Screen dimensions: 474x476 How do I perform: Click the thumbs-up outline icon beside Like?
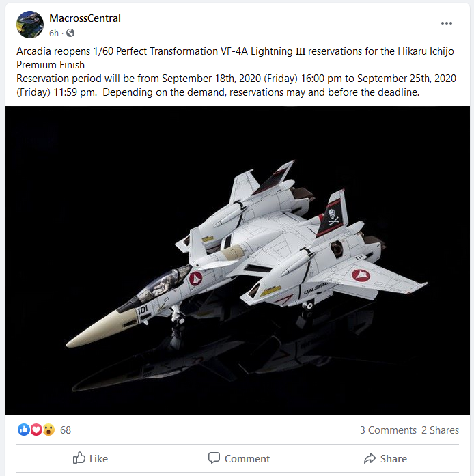coord(79,458)
